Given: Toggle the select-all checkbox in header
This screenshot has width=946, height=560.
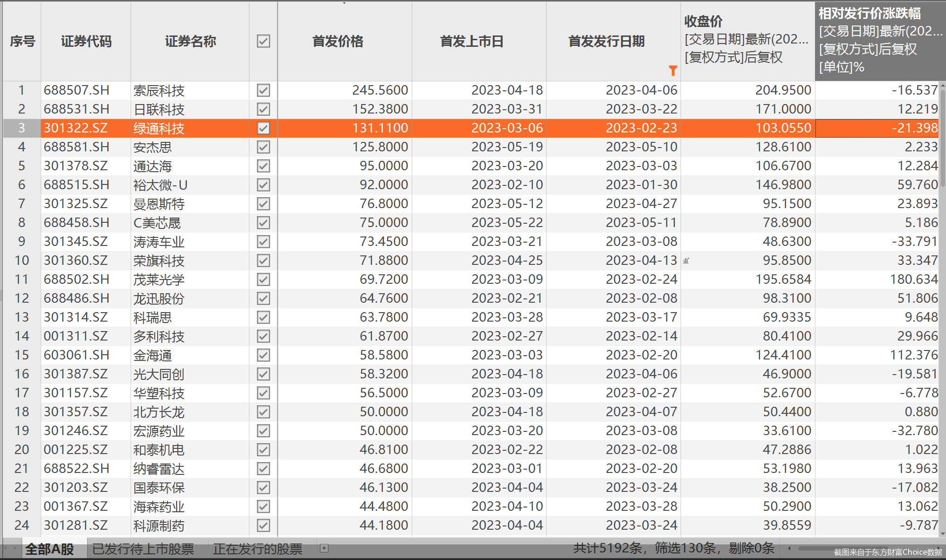Looking at the screenshot, I should pos(264,41).
